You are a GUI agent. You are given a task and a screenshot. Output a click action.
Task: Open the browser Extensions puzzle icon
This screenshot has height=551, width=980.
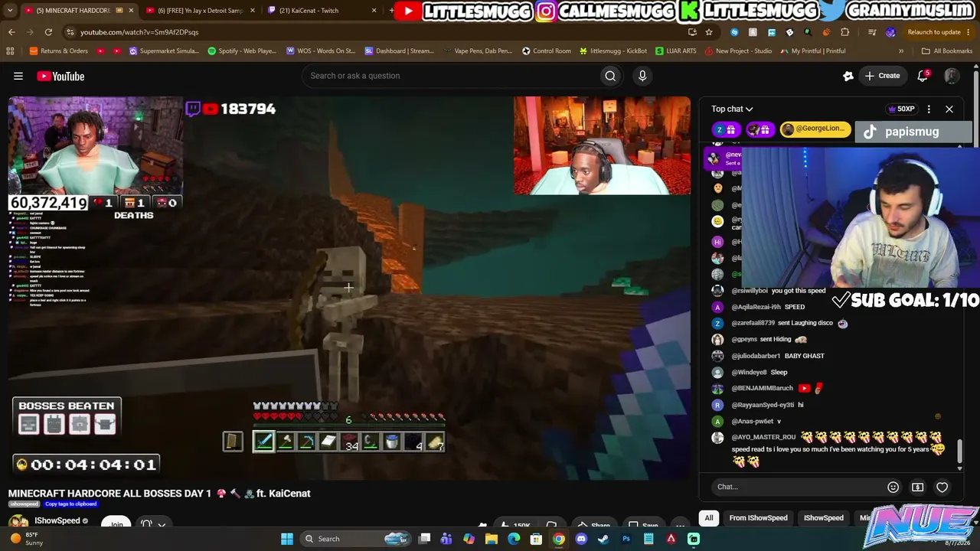coord(844,32)
